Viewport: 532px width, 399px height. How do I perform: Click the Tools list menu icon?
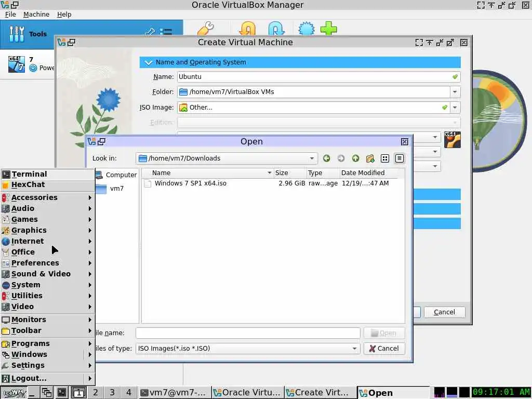[166, 32]
